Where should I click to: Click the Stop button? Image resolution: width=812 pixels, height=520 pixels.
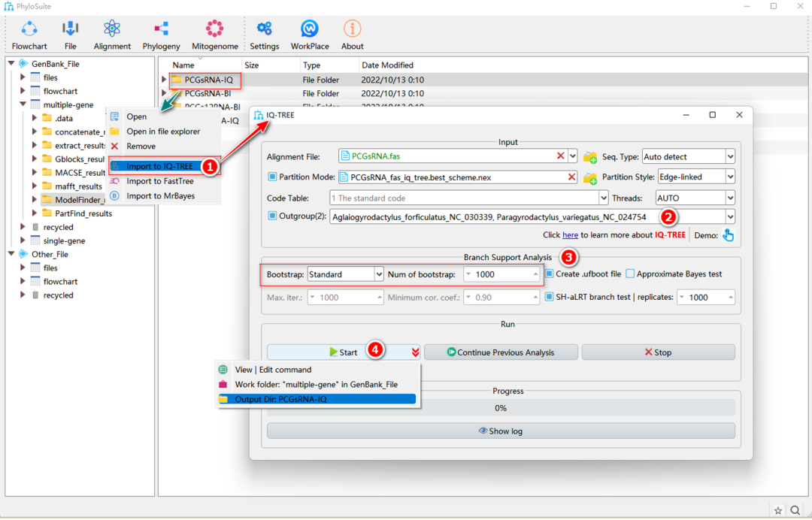[x=658, y=352]
